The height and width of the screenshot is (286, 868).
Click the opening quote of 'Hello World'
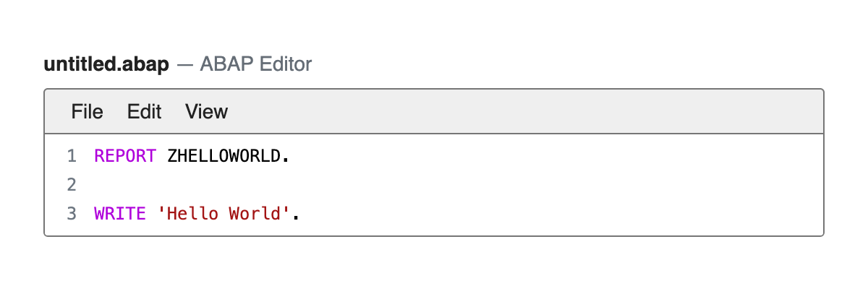(x=162, y=214)
